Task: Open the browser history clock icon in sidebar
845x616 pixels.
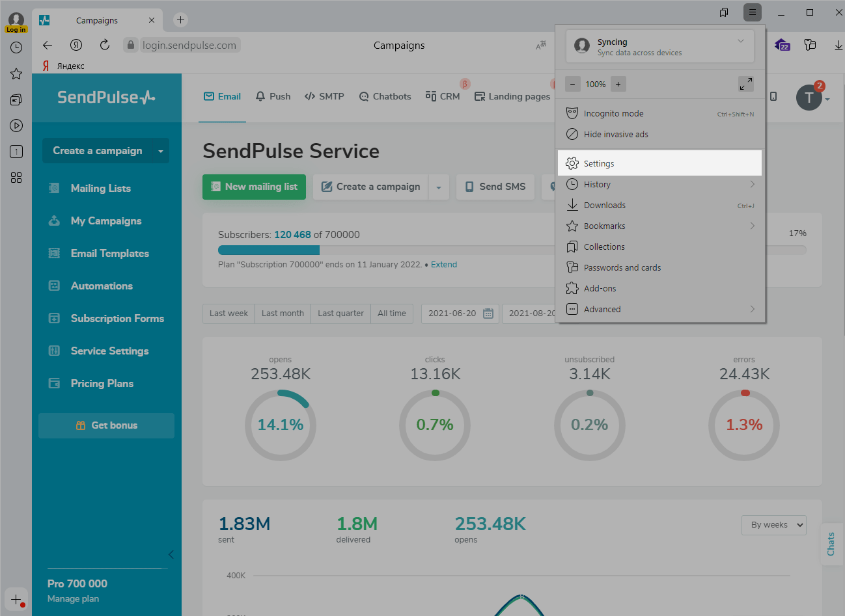Action: pyautogui.click(x=16, y=47)
